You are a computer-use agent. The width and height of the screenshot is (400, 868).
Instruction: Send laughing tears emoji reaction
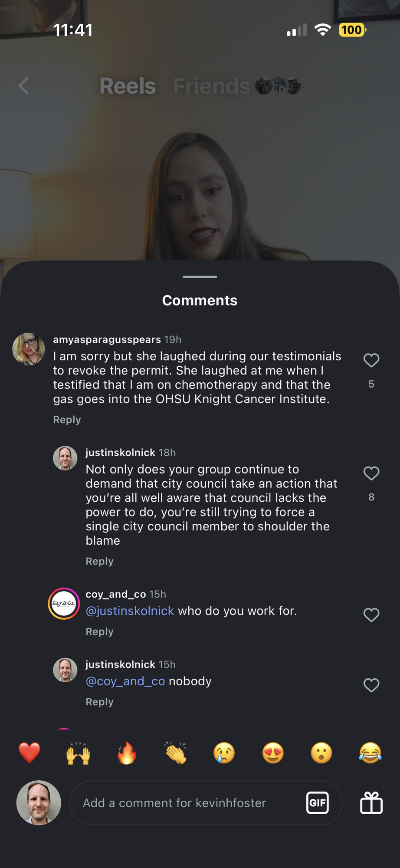(x=370, y=753)
